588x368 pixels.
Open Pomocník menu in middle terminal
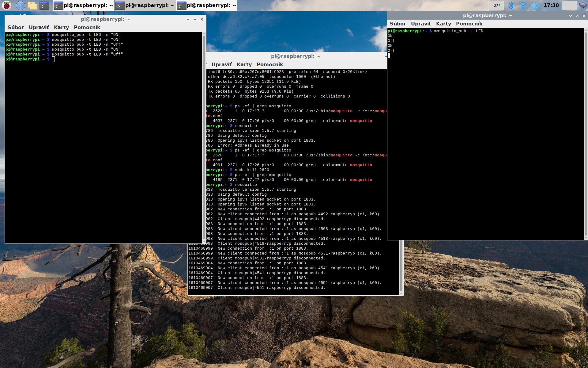click(269, 64)
